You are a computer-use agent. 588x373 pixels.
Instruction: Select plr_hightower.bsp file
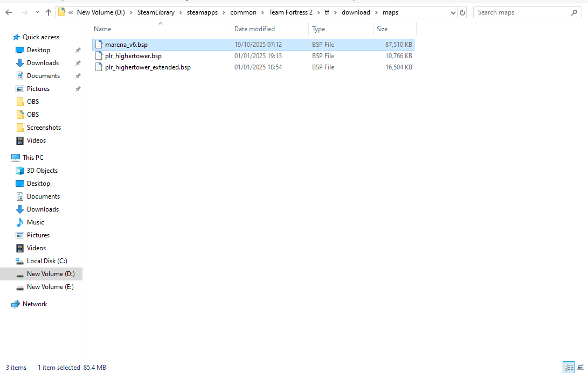[133, 56]
